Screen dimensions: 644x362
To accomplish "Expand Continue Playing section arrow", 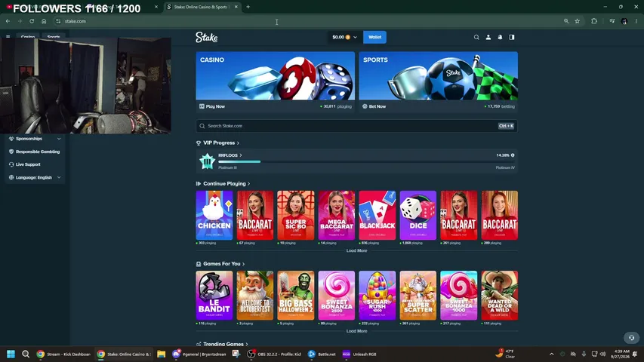I will click(249, 184).
